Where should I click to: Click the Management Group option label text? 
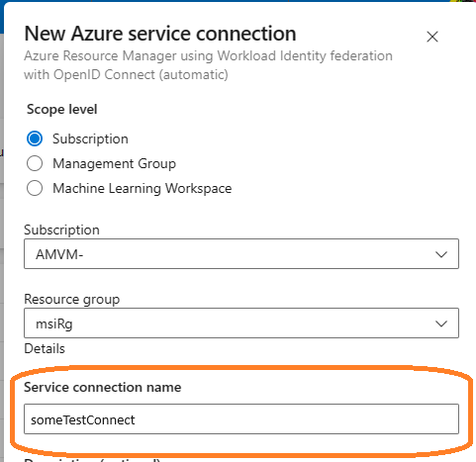coord(115,164)
